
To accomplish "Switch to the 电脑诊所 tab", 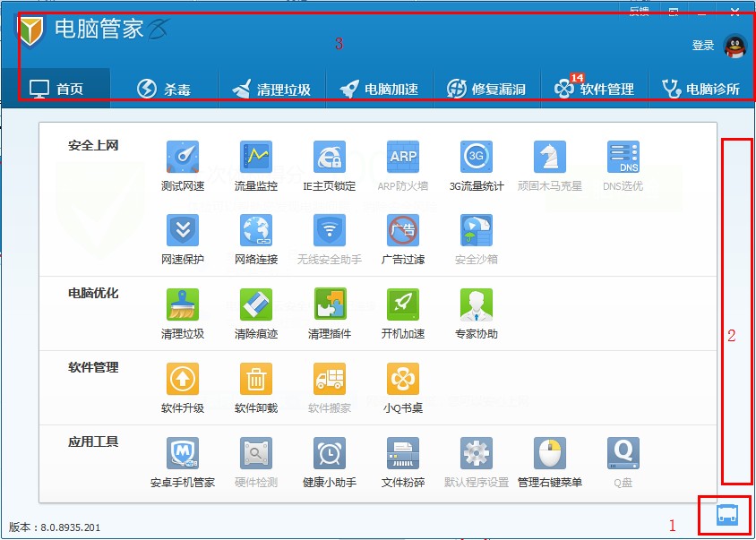I will click(x=701, y=89).
